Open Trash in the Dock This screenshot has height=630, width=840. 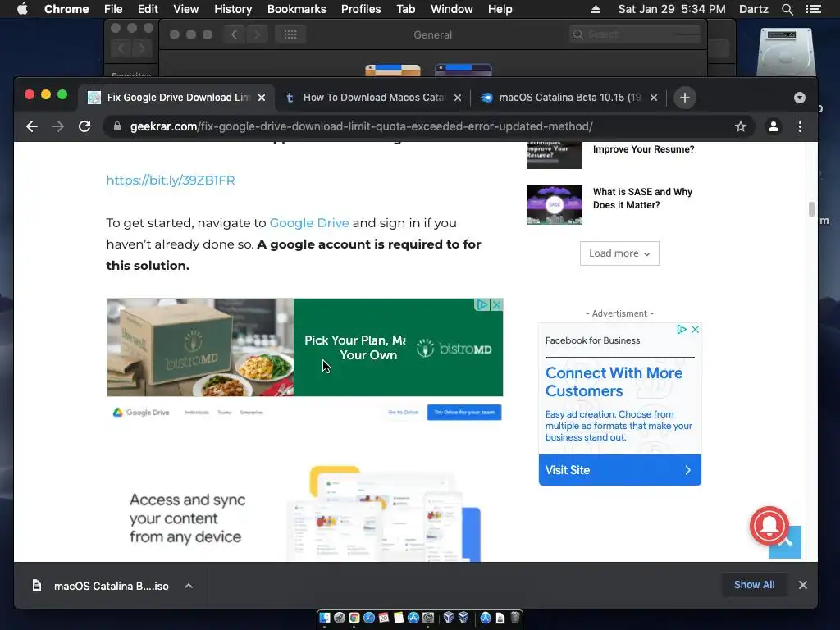point(515,618)
